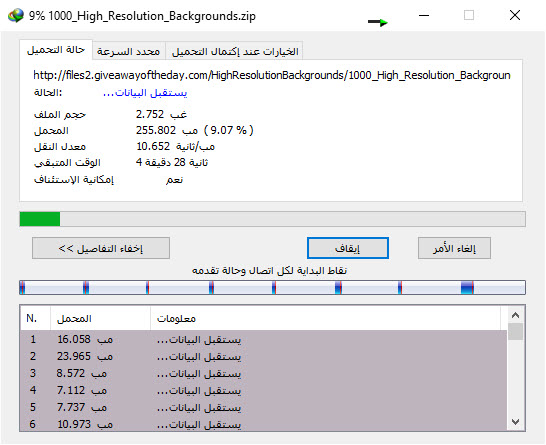Close the download window
The width and height of the screenshot is (546, 445).
tap(515, 15)
